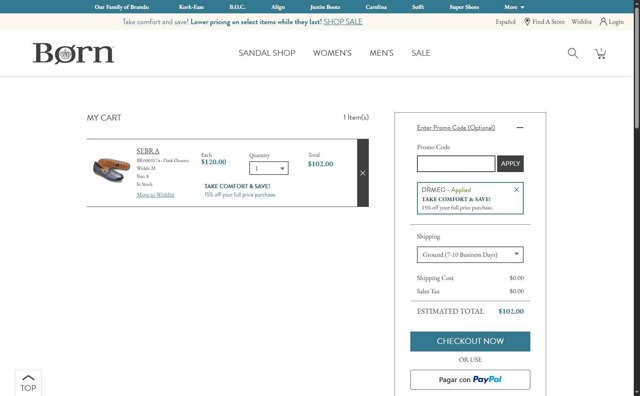640x396 pixels.
Task: Switch language to Español
Action: (x=505, y=22)
